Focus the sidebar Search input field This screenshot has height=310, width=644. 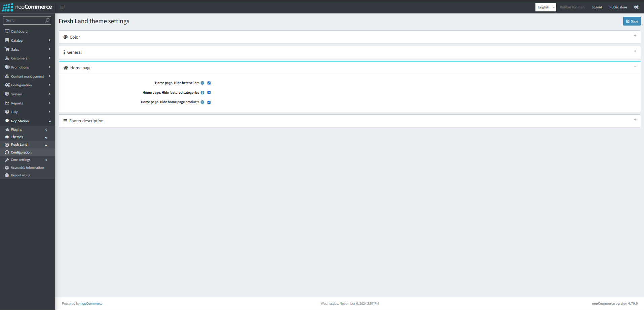[24, 20]
